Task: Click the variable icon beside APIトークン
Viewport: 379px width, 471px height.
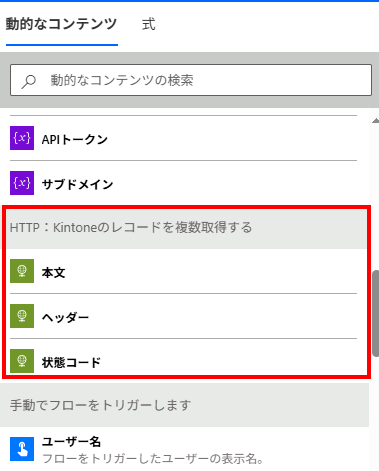Action: [x=22, y=138]
